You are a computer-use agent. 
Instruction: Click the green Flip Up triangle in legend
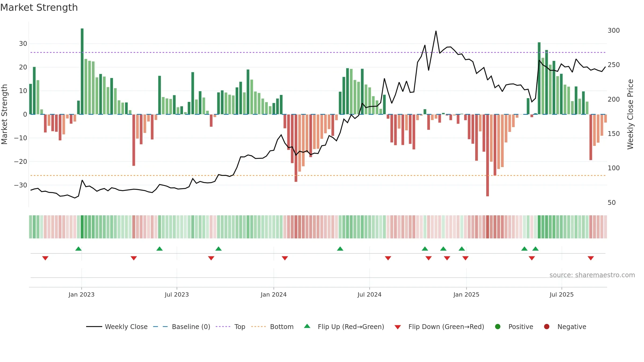[307, 326]
